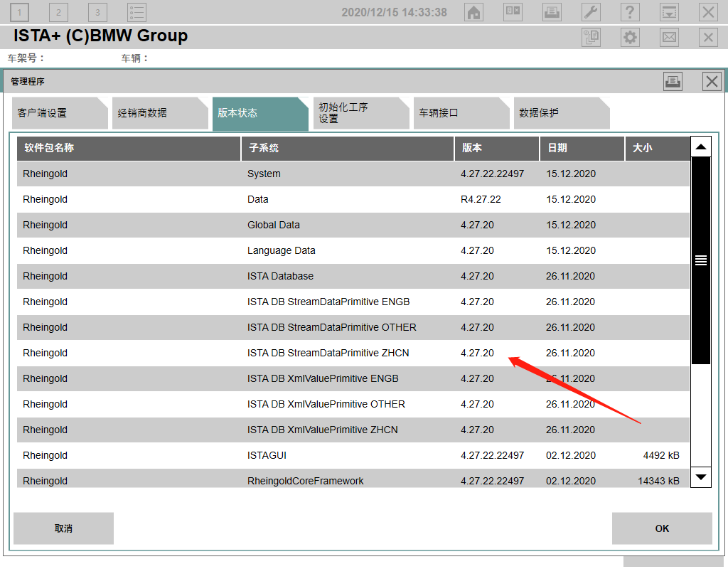Click the scrollbar up arrow
The height and width of the screenshot is (569, 728).
click(701, 147)
